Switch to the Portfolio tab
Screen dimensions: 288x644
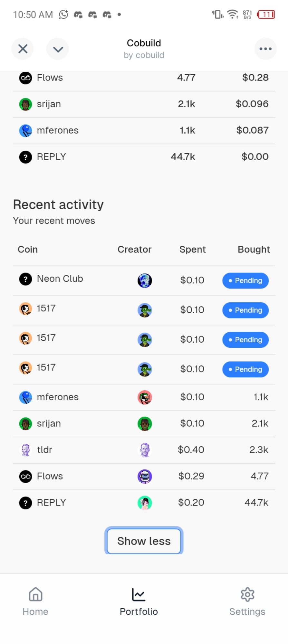click(x=139, y=601)
